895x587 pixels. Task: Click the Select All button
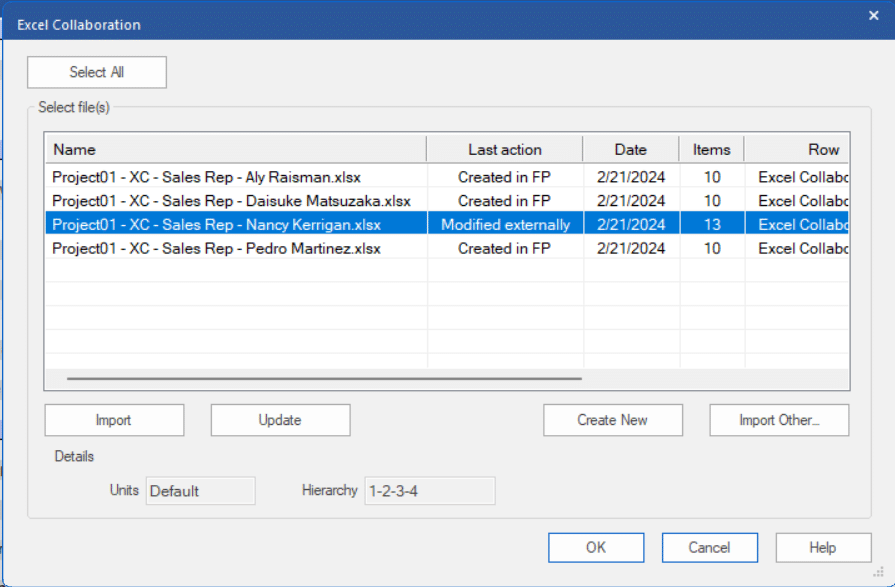[97, 72]
